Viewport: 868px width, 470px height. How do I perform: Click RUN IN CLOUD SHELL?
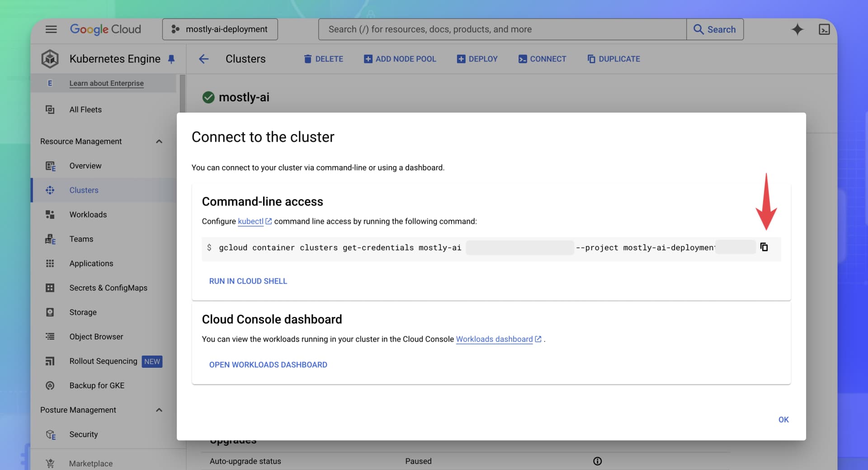click(248, 281)
